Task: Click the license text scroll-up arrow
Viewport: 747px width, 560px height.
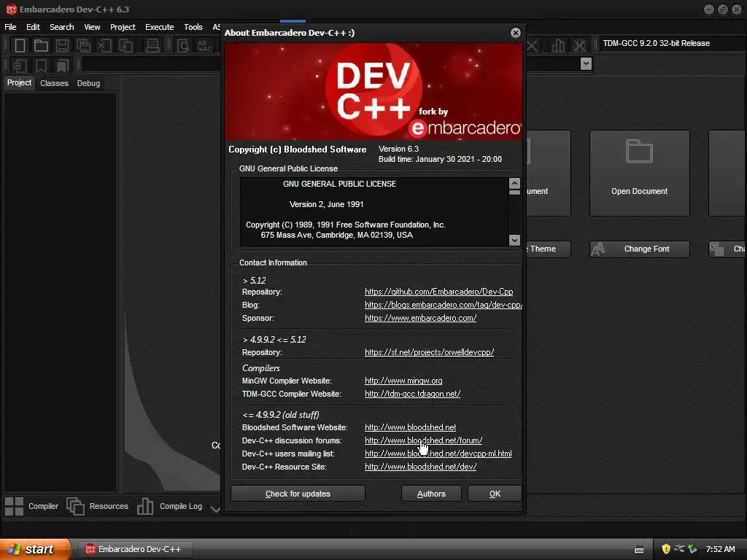Action: pos(514,183)
